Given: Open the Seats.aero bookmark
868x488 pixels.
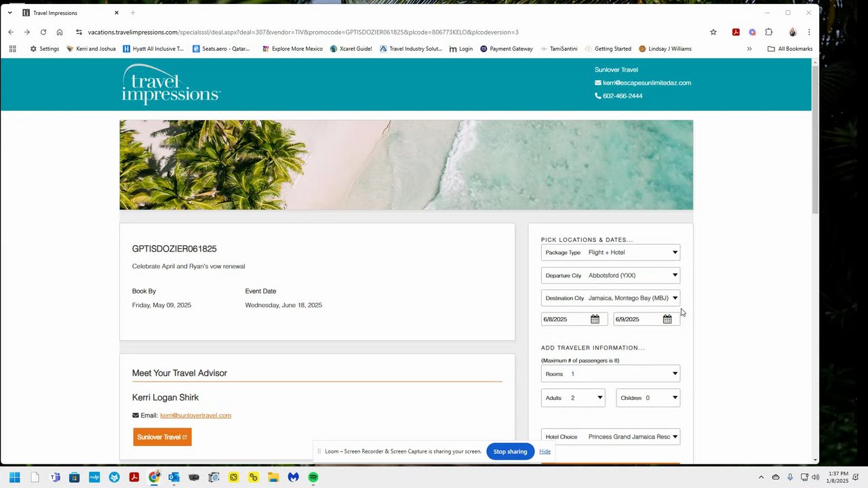Looking at the screenshot, I should pyautogui.click(x=221, y=49).
